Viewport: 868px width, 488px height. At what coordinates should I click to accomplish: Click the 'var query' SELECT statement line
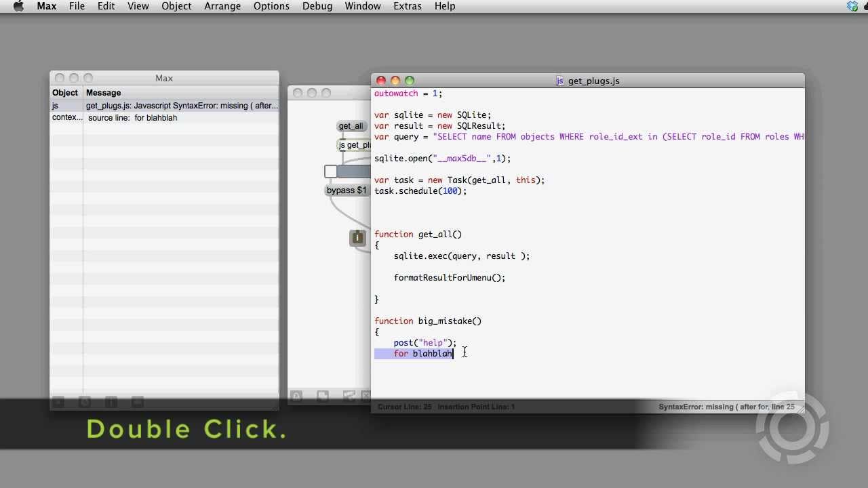tap(589, 137)
